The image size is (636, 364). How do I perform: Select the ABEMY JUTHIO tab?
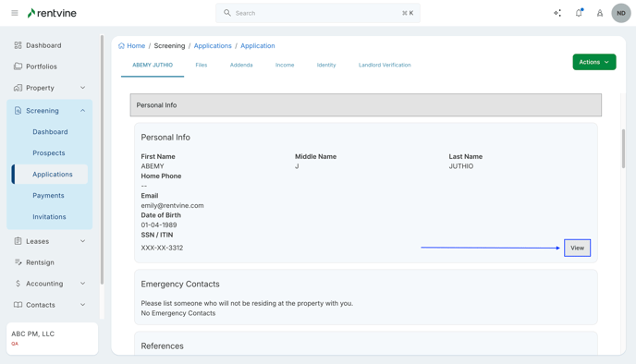pyautogui.click(x=153, y=66)
